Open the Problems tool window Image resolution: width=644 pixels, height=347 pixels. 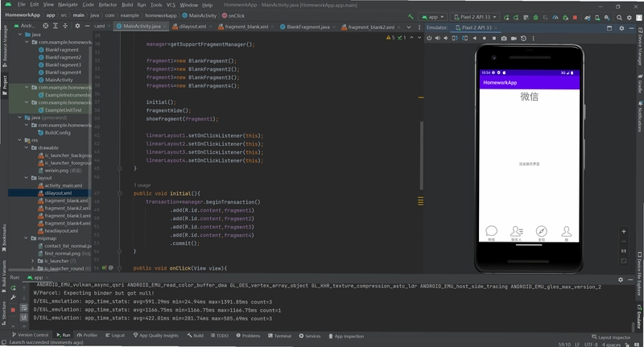click(248, 336)
